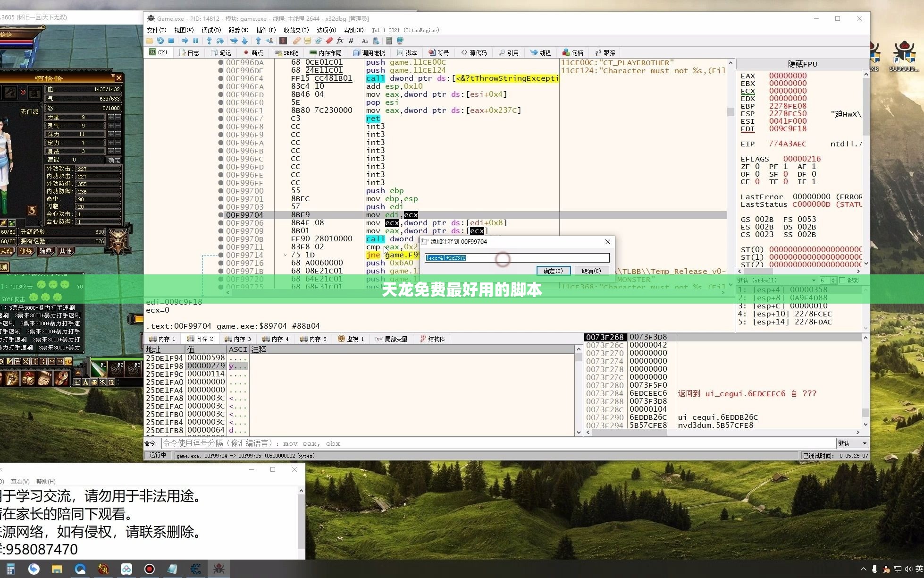This screenshot has height=578, width=924.
Task: Click the step over toolbar icon
Action: click(220, 41)
